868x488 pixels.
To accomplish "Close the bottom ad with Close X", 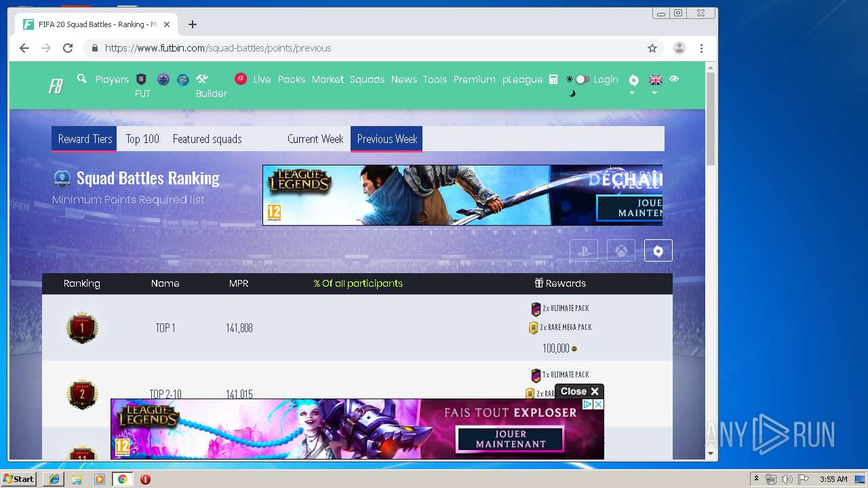I will [579, 392].
